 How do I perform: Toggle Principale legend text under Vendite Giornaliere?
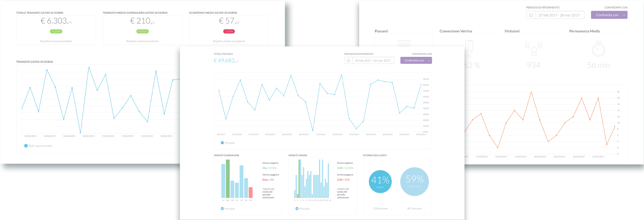tap(230, 209)
